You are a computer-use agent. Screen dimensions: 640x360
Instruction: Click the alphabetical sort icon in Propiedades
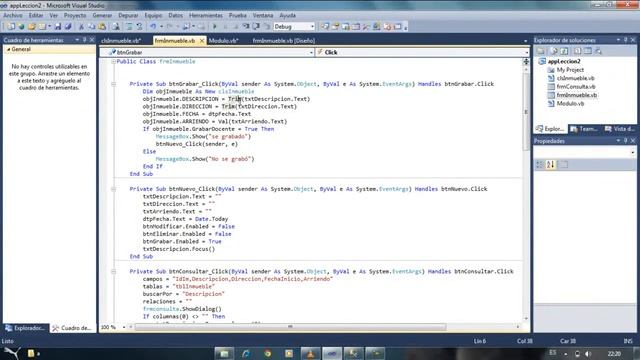[x=551, y=164]
